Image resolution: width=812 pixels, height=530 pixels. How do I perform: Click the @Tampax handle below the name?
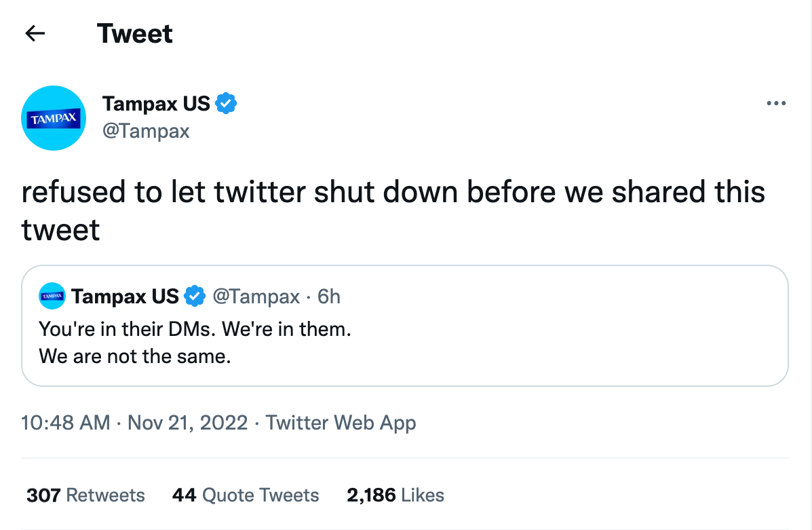click(x=146, y=131)
